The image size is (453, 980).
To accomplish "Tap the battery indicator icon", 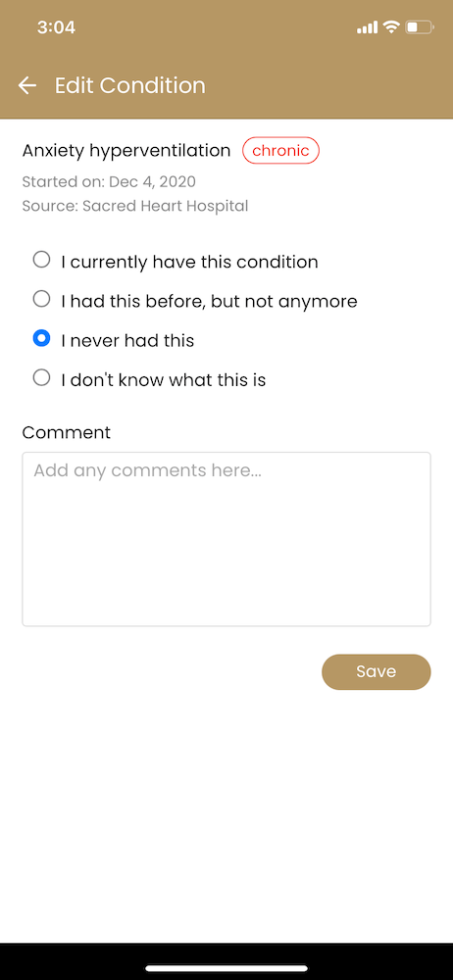I will pos(420,26).
